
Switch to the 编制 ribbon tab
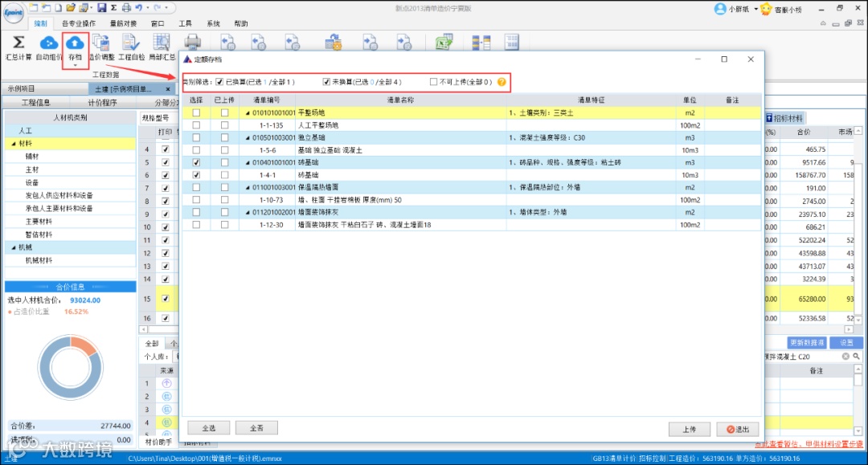click(40, 23)
